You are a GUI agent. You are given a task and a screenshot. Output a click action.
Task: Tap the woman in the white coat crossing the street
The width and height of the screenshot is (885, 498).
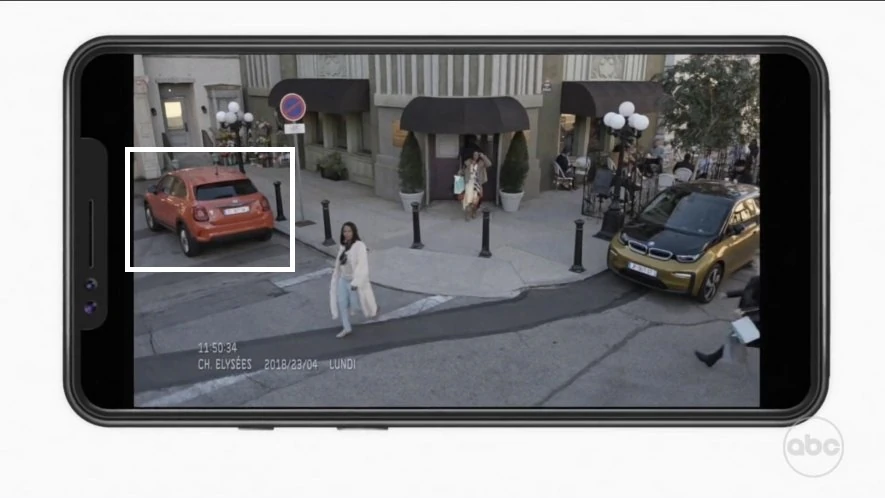coord(352,279)
